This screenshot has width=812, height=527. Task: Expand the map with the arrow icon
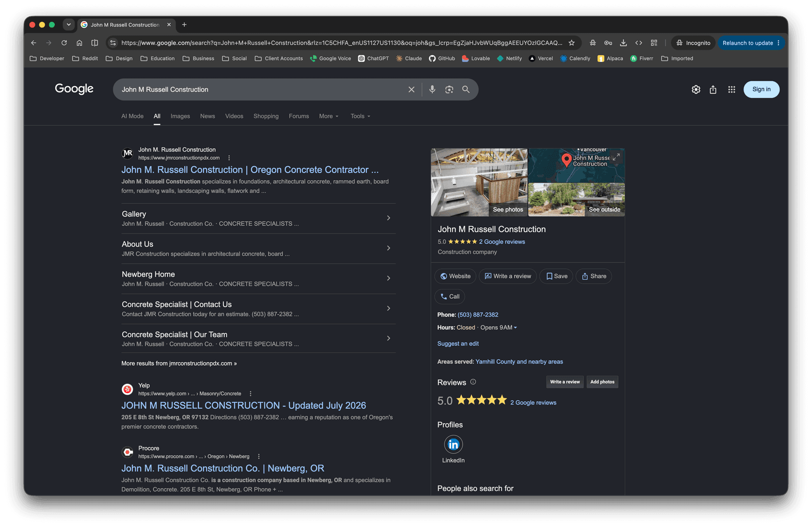[616, 157]
